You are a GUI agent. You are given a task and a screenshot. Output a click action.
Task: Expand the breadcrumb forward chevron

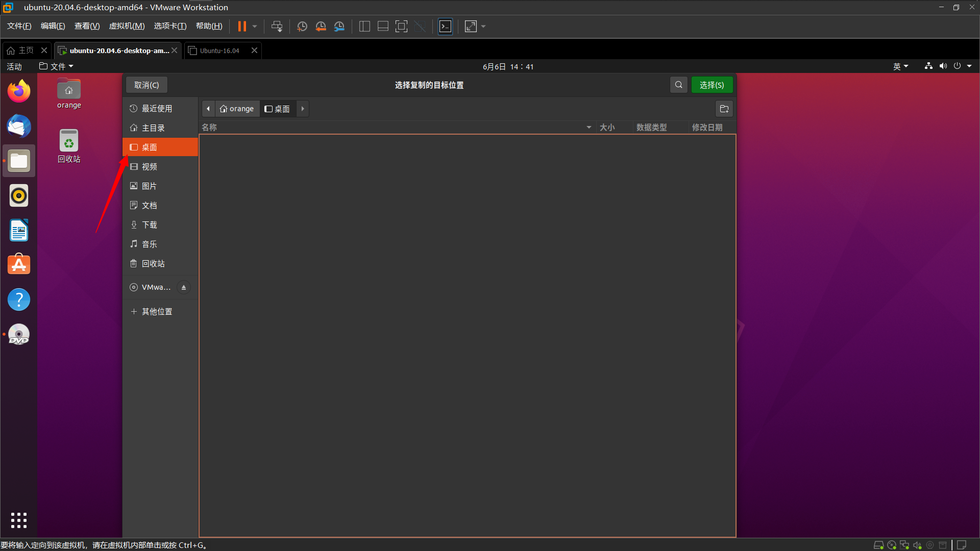pyautogui.click(x=302, y=109)
